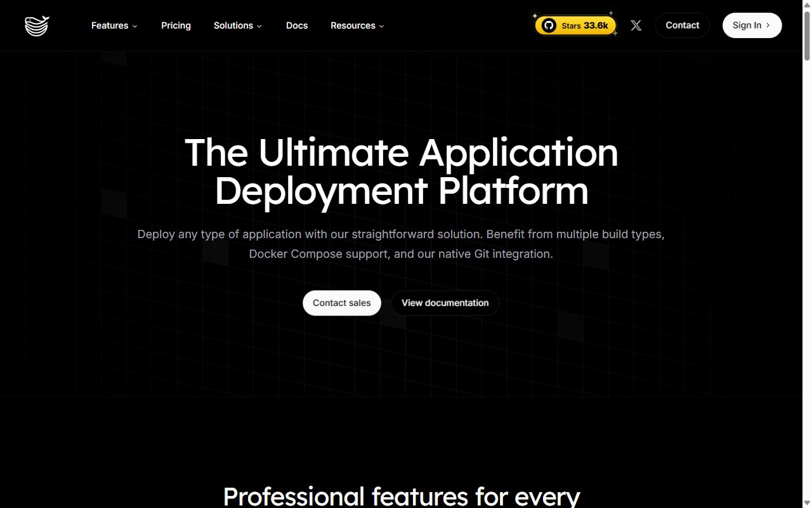This screenshot has height=508, width=812.
Task: Expand the Solutions dropdown menu
Action: (238, 25)
